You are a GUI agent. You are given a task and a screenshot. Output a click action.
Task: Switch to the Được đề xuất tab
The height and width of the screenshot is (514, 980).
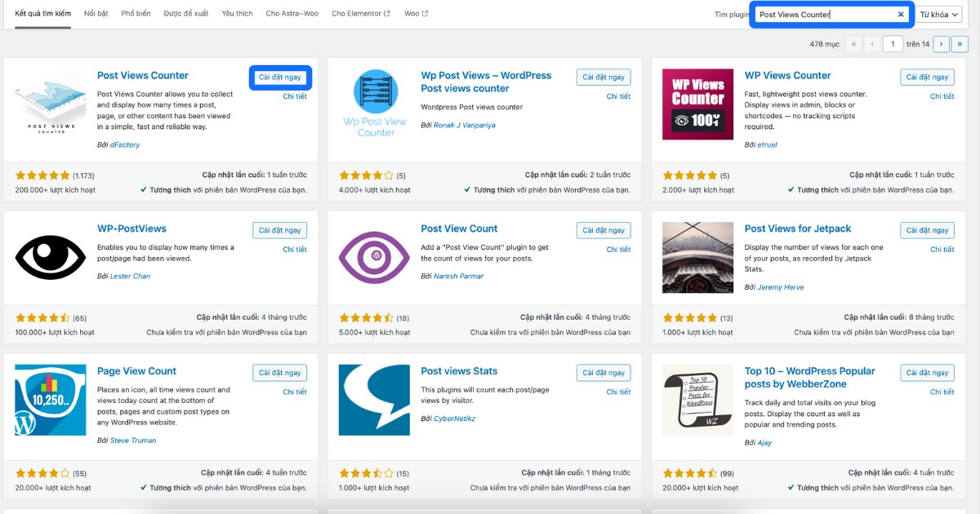(x=186, y=14)
